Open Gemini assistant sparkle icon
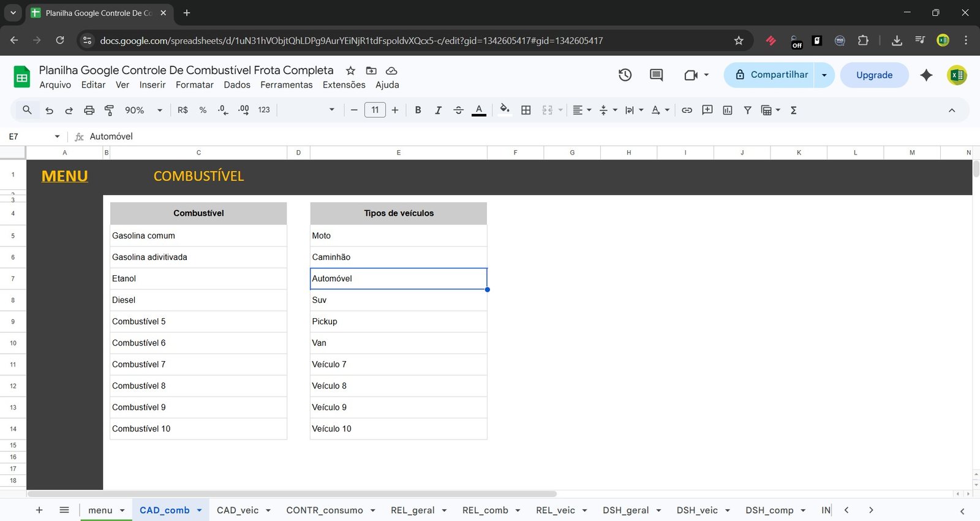The height and width of the screenshot is (521, 980). (x=926, y=75)
